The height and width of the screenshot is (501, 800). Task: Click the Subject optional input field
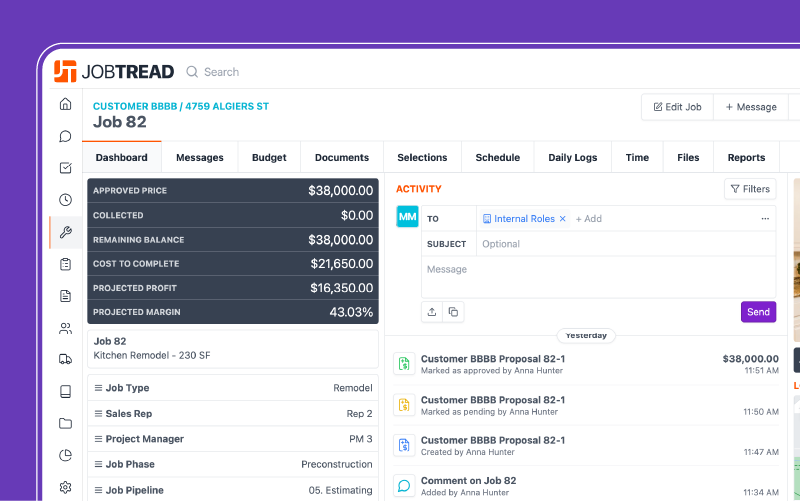coord(620,244)
